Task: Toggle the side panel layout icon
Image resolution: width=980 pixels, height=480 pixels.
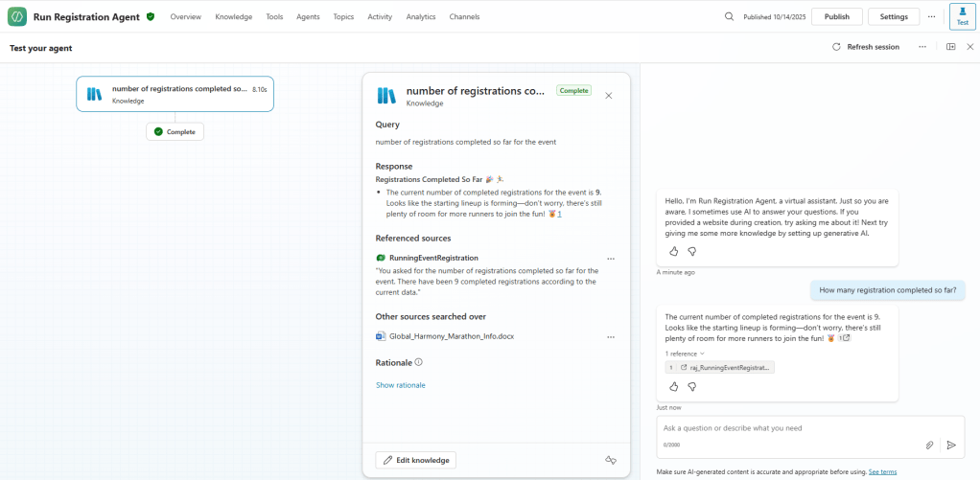Action: point(950,47)
